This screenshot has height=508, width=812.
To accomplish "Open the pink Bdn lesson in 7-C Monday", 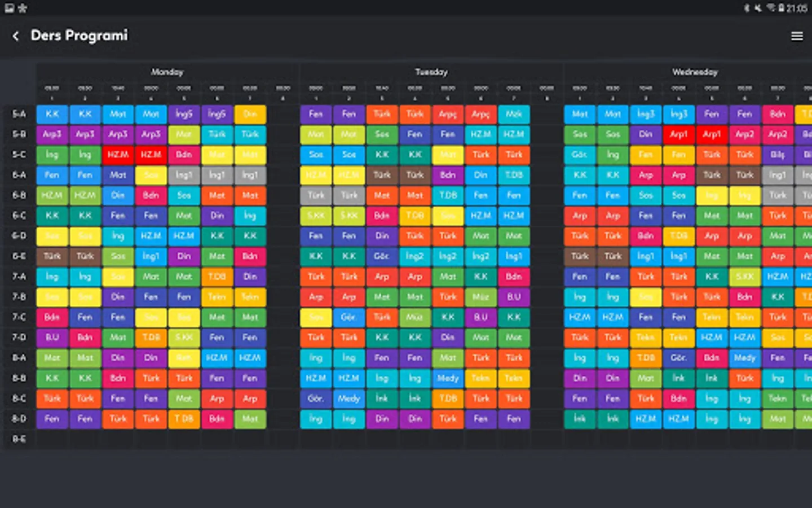I will 52,317.
